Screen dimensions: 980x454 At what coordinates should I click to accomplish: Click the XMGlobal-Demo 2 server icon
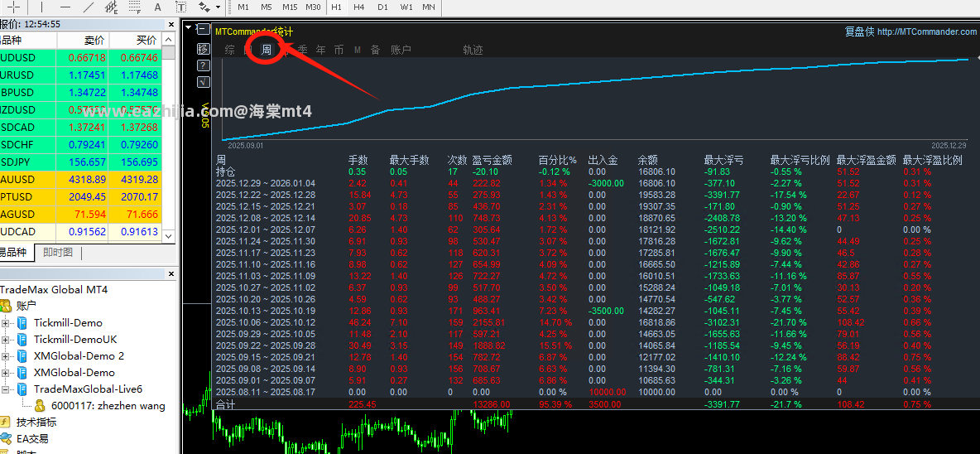(22, 355)
